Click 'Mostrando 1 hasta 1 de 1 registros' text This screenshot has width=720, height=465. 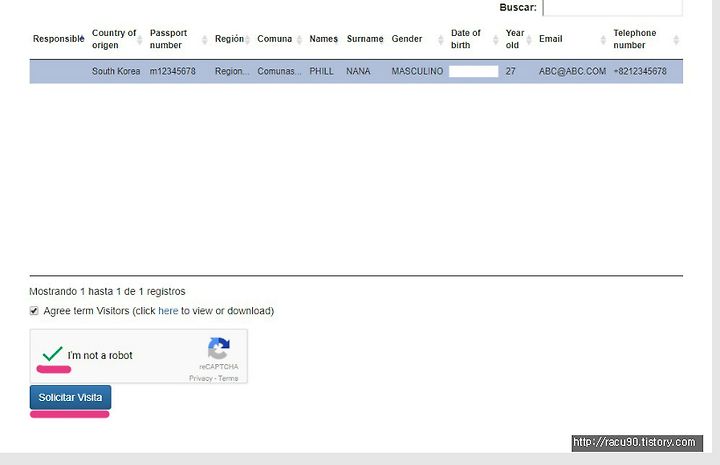tap(107, 291)
